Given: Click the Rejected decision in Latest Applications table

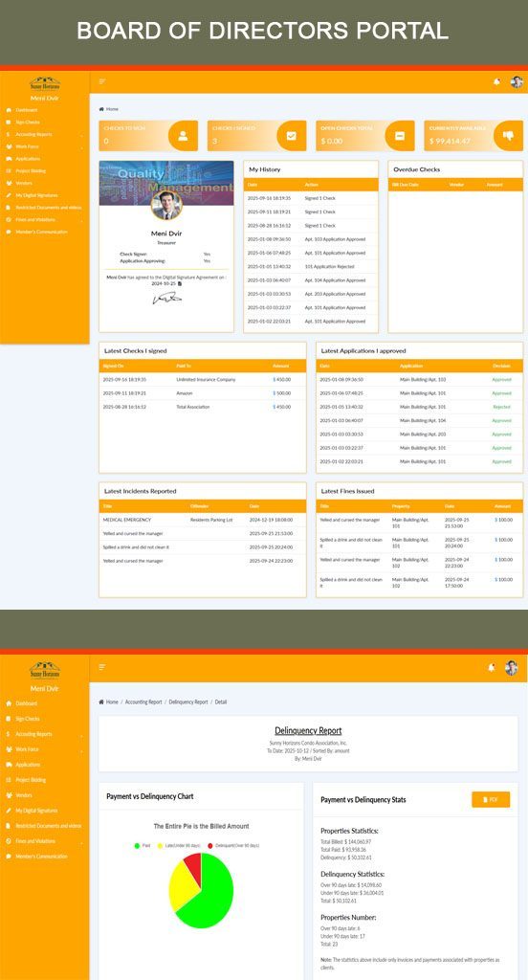Looking at the screenshot, I should tap(501, 407).
